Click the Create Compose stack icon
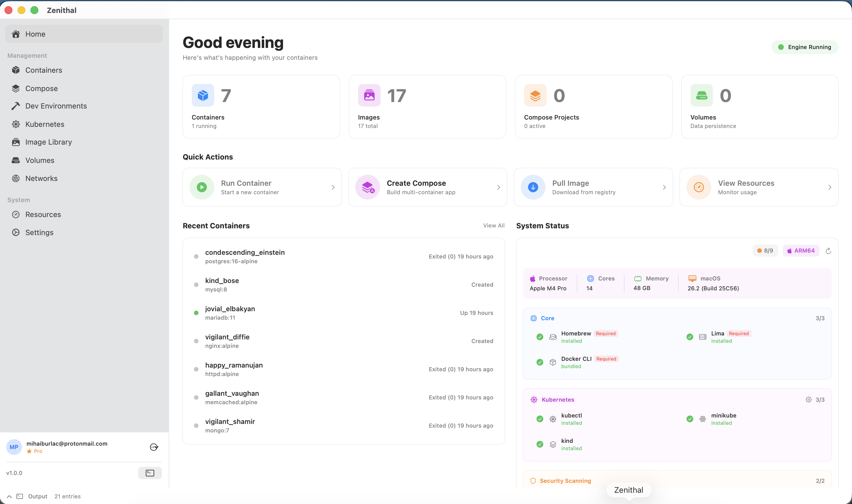The width and height of the screenshot is (852, 504). pyautogui.click(x=368, y=187)
